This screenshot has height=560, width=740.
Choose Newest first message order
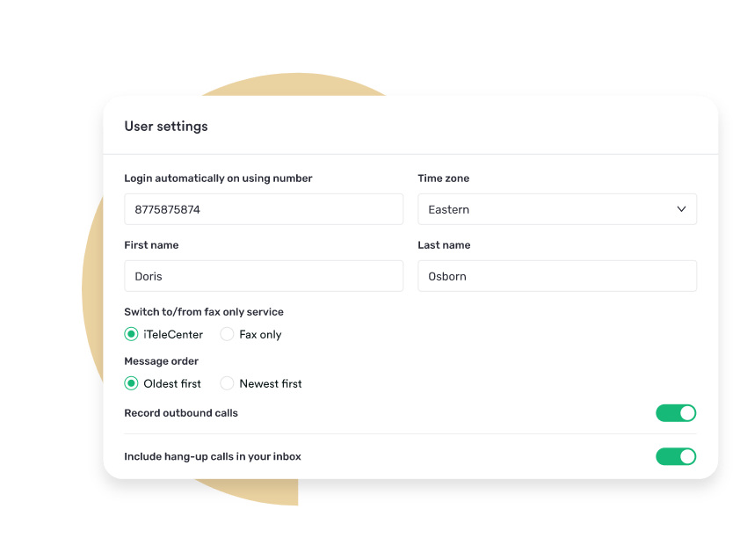[227, 383]
